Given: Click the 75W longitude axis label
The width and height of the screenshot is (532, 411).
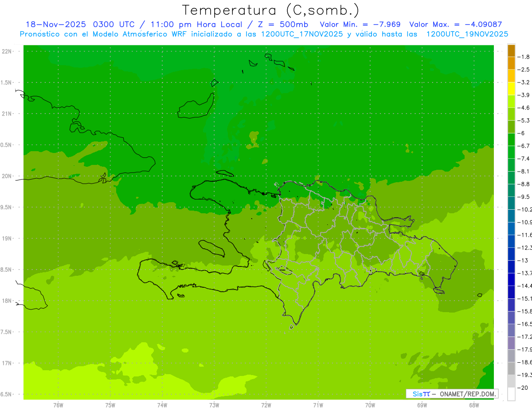Looking at the screenshot, I should [x=110, y=405].
